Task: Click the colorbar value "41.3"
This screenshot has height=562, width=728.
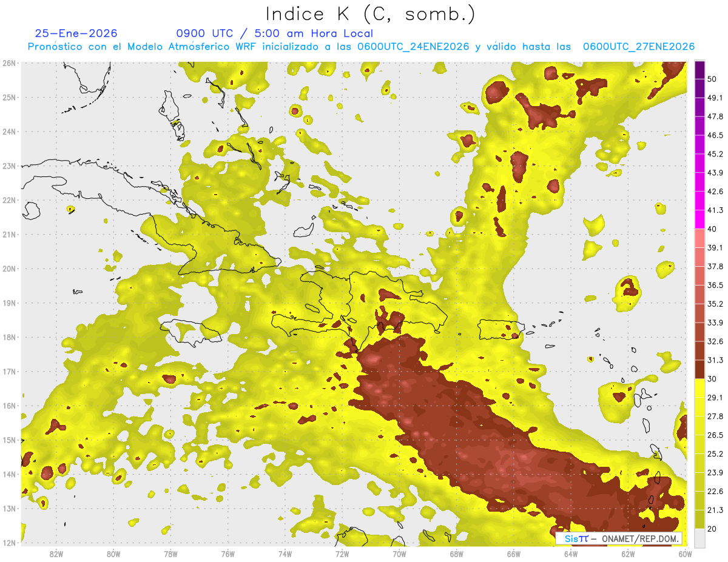Action: coord(715,210)
